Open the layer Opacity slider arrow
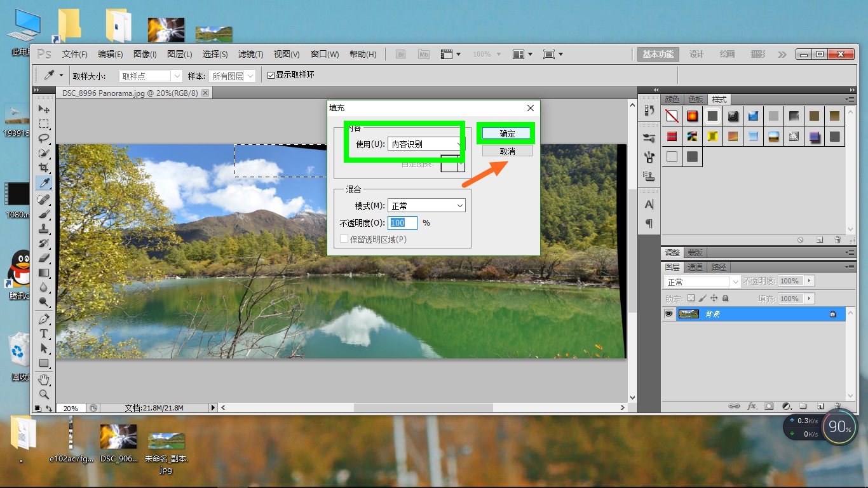Viewport: 868px width, 488px height. click(x=809, y=281)
